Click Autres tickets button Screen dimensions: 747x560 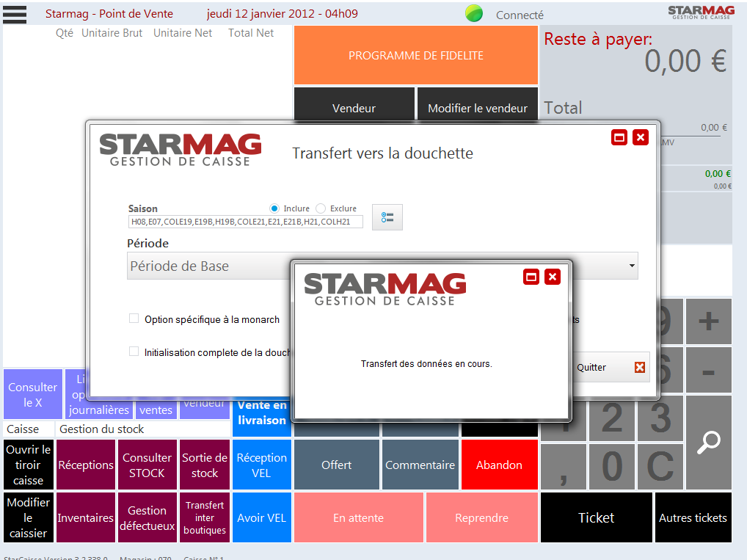[x=693, y=517]
